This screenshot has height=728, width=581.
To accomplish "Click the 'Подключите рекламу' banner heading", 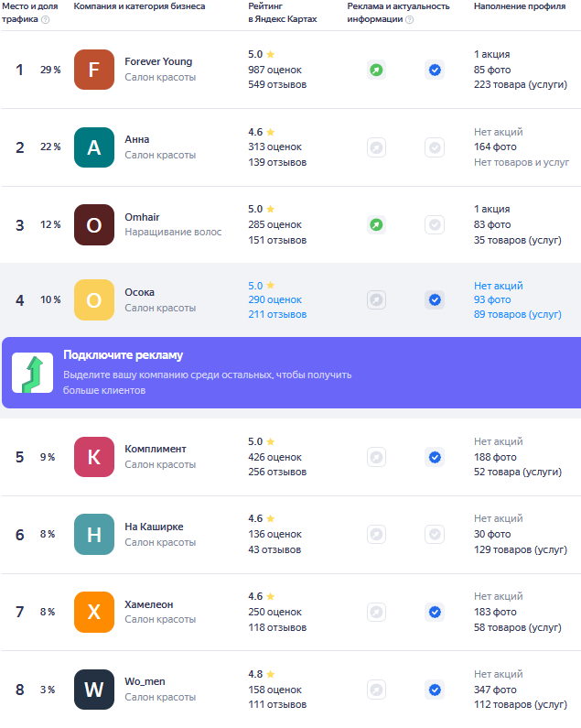I will coord(123,355).
